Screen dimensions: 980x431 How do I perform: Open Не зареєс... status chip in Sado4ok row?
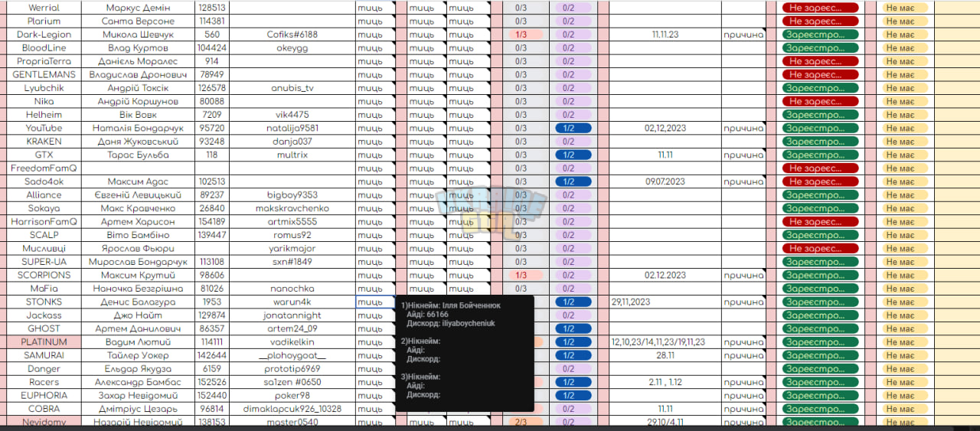(x=820, y=181)
